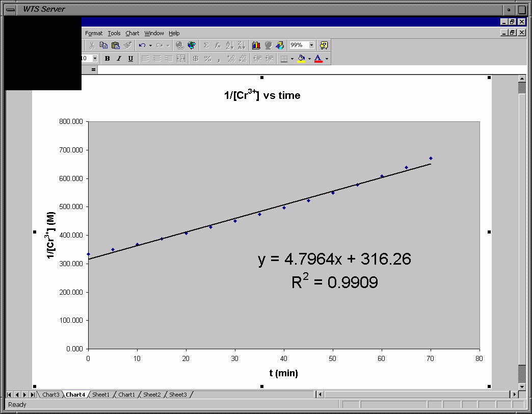Screen dimensions: 532x414
Task: Undo the last action
Action: point(142,45)
